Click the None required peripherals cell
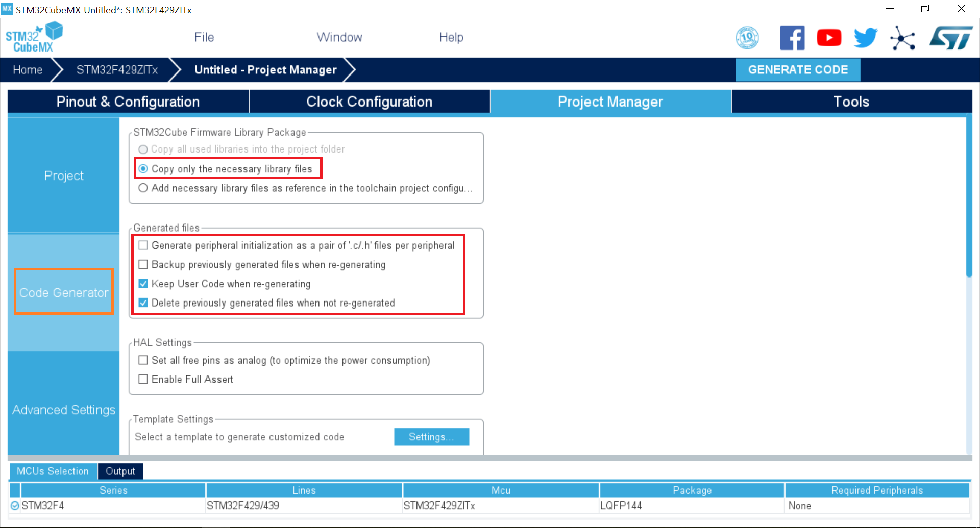980x528 pixels. [x=877, y=506]
